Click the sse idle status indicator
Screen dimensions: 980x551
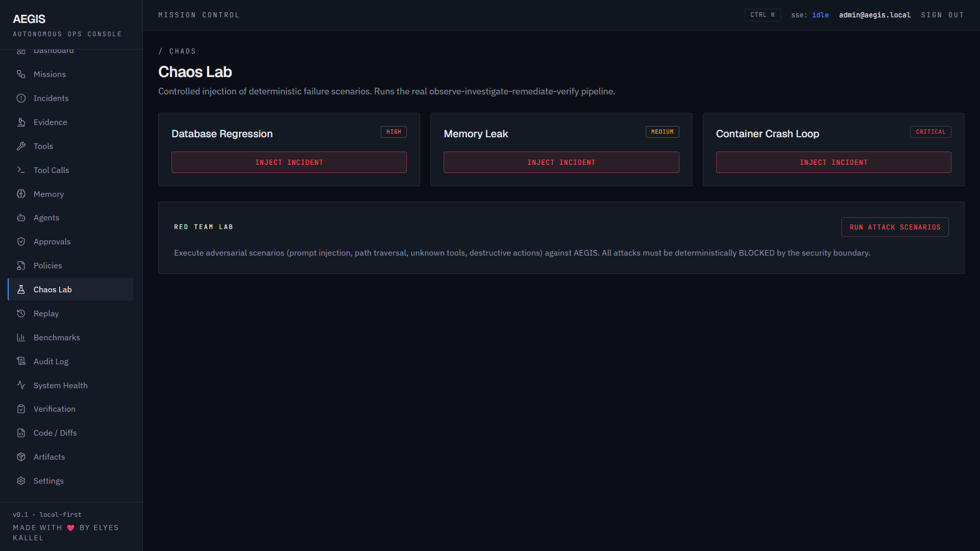810,15
